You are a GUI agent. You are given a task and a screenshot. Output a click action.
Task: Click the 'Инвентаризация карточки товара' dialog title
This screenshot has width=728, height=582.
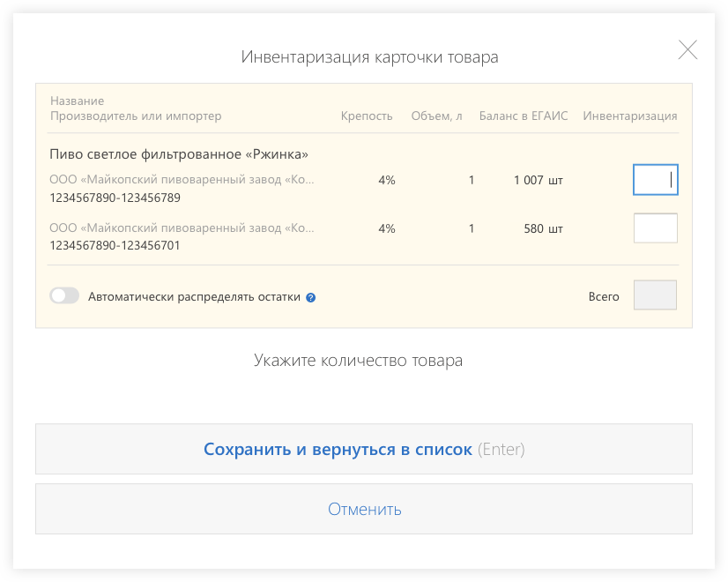click(x=369, y=57)
